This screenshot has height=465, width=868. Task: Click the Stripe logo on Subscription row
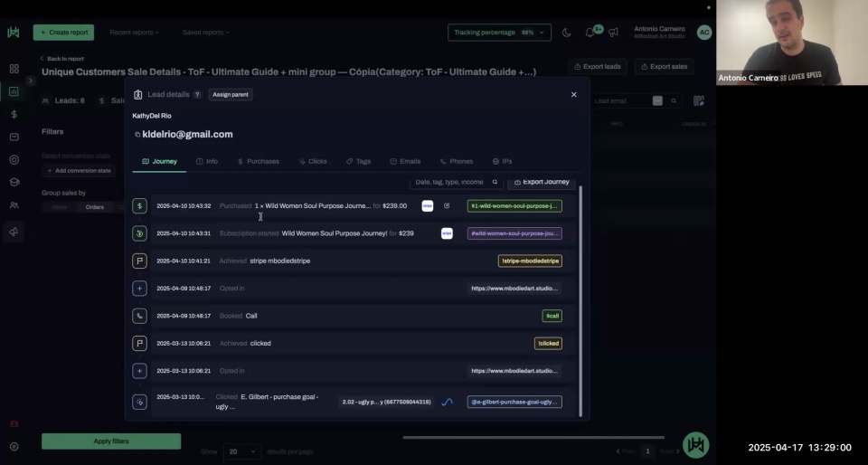[x=447, y=233]
